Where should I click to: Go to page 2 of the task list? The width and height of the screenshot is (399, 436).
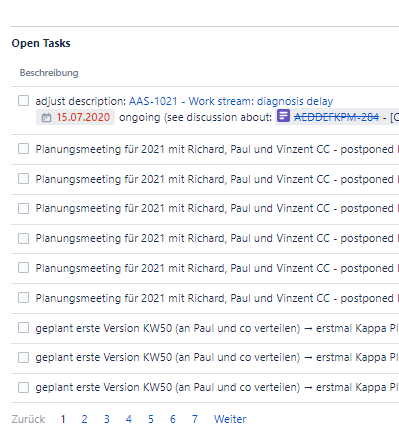coord(84,419)
